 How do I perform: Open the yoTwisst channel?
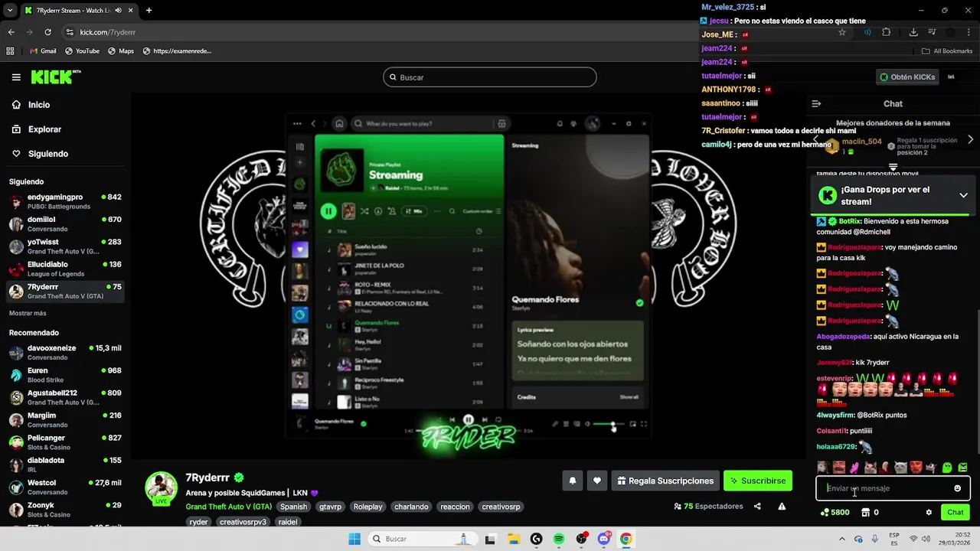65,246
